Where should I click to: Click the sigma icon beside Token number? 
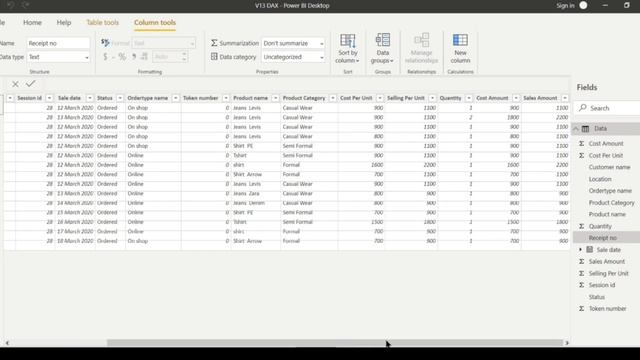click(581, 309)
